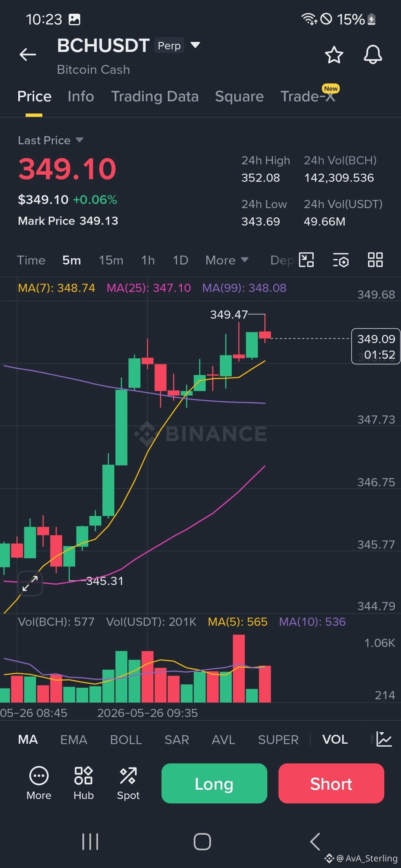
Task: Open the More circle menu icon
Action: (39, 783)
